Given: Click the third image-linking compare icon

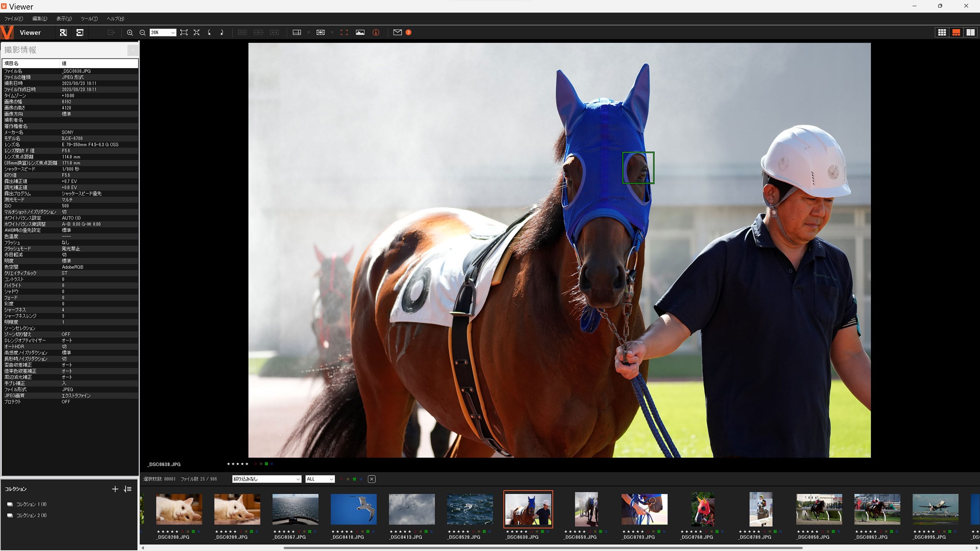Looking at the screenshot, I should tap(274, 32).
